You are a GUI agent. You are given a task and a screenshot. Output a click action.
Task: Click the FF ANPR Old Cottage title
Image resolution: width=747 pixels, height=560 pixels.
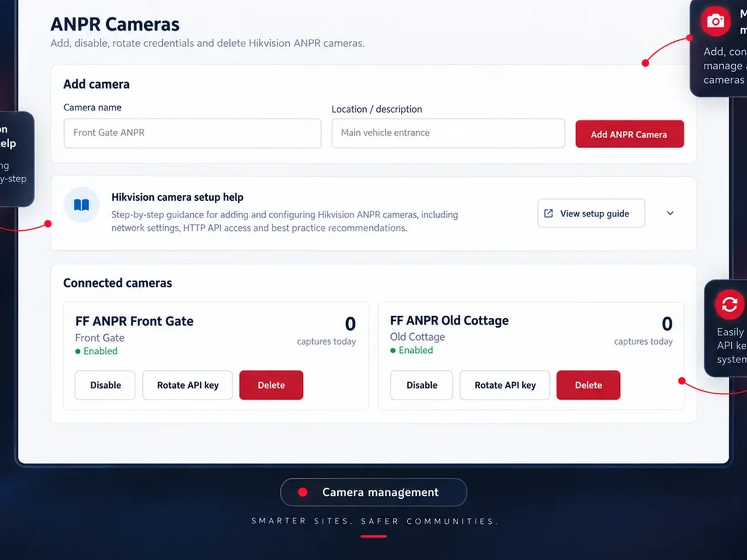pos(449,321)
